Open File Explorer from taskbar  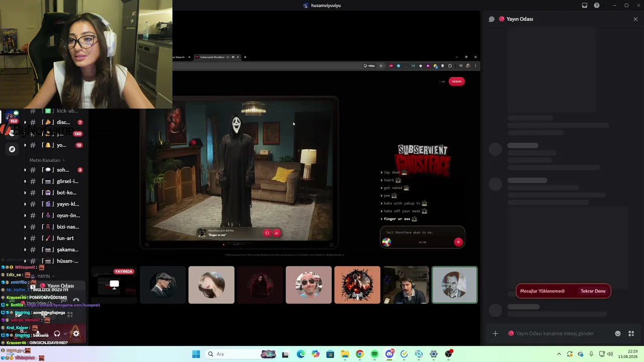(345, 354)
